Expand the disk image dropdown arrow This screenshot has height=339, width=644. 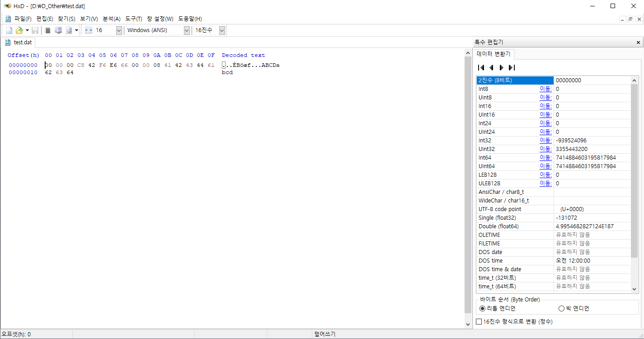[76, 30]
